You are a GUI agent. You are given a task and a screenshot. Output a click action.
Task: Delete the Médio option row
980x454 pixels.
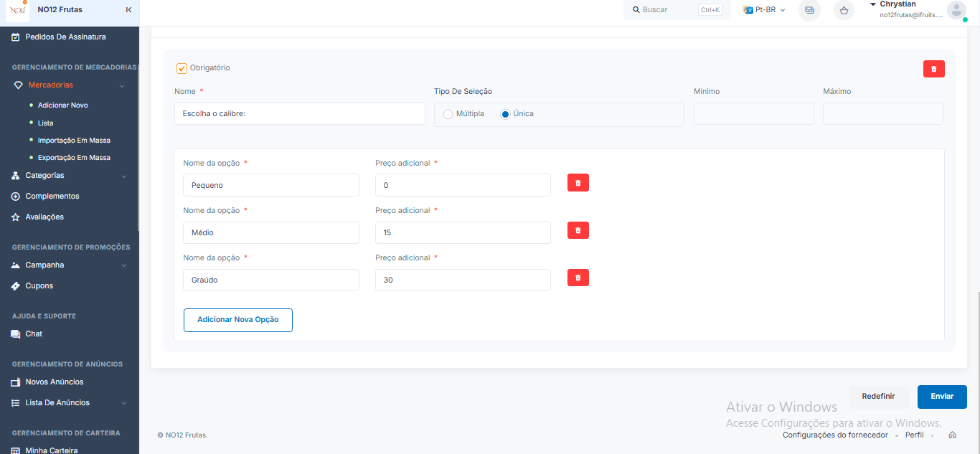(578, 230)
